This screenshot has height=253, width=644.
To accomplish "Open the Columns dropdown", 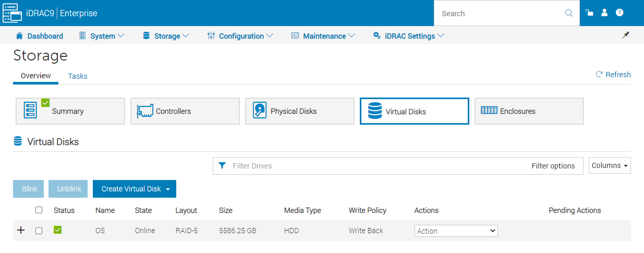I will (x=610, y=165).
